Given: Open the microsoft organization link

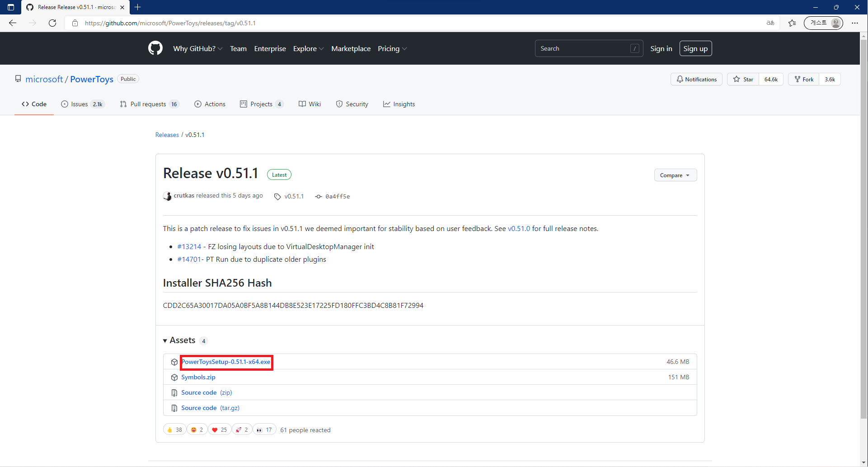Looking at the screenshot, I should [44, 79].
